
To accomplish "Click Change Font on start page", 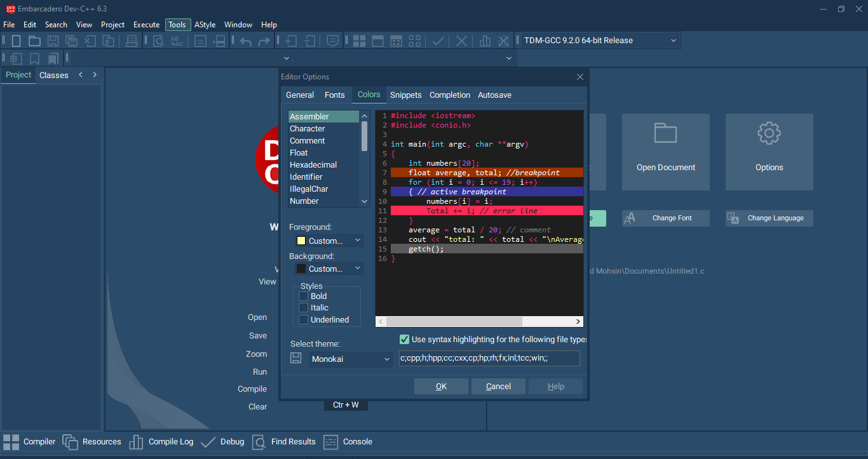I will pyautogui.click(x=665, y=218).
